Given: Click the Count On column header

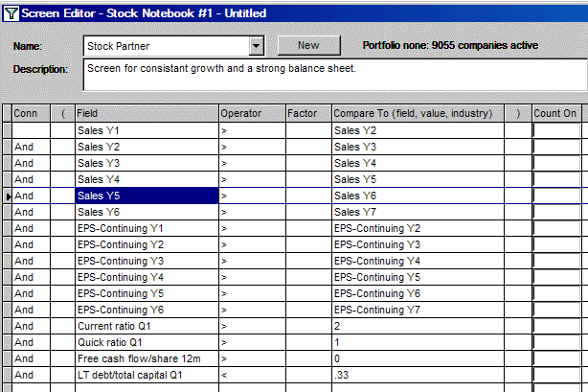Looking at the screenshot, I should coord(556,113).
